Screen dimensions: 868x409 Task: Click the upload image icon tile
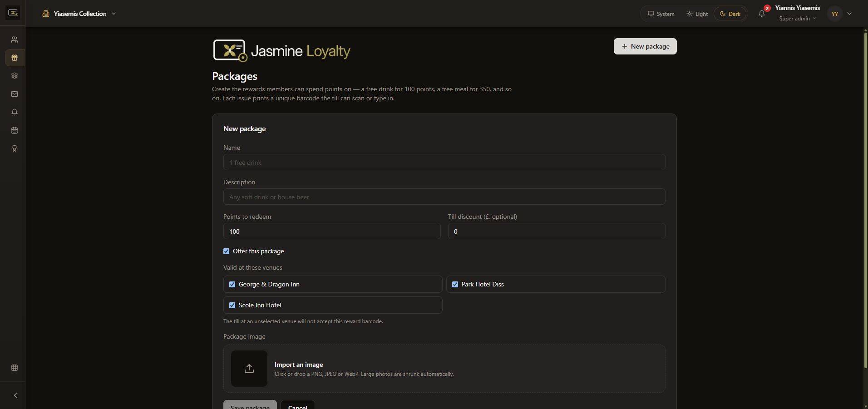coord(249,369)
